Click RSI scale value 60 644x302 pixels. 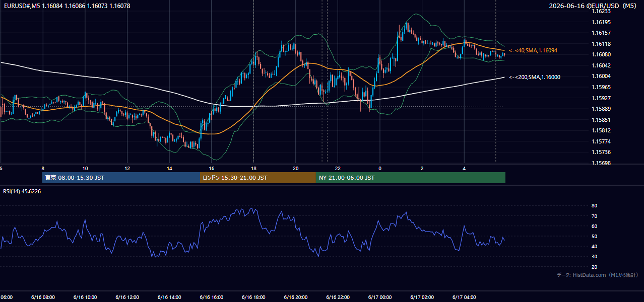point(595,226)
